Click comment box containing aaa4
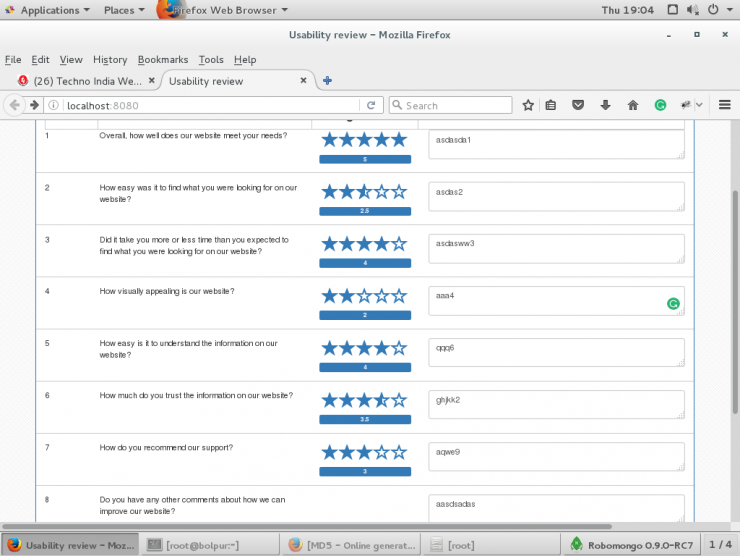The height and width of the screenshot is (556, 740). (556, 301)
